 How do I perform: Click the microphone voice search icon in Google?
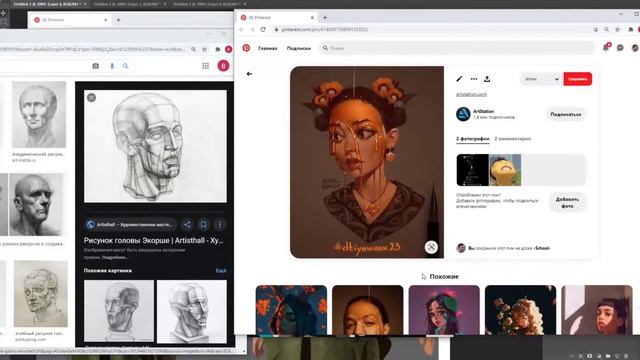[x=112, y=66]
